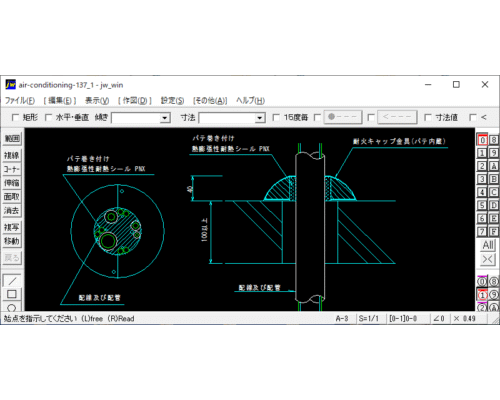Open the ファイル(F) menu
Screen dimensions: 500x400
click(20, 100)
